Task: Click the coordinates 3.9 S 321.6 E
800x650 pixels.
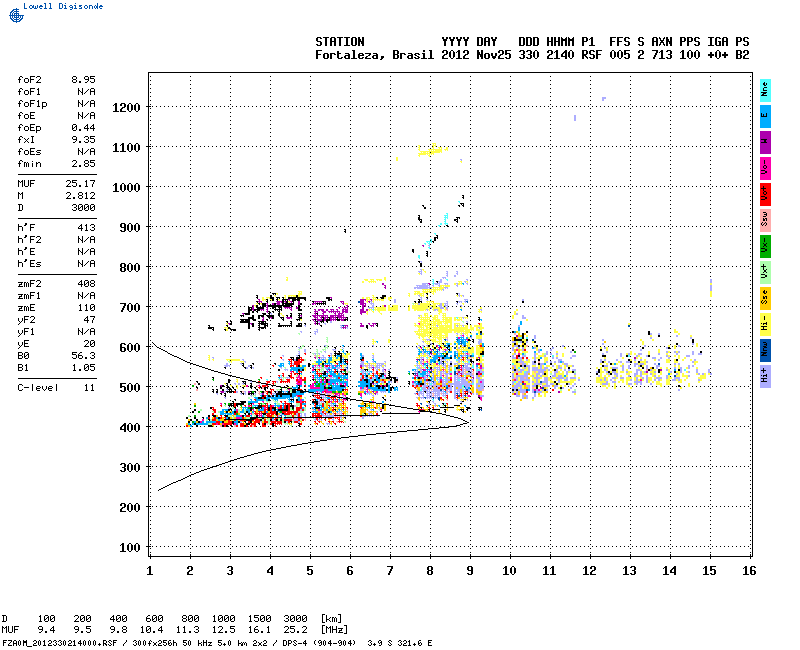Action: point(400,643)
